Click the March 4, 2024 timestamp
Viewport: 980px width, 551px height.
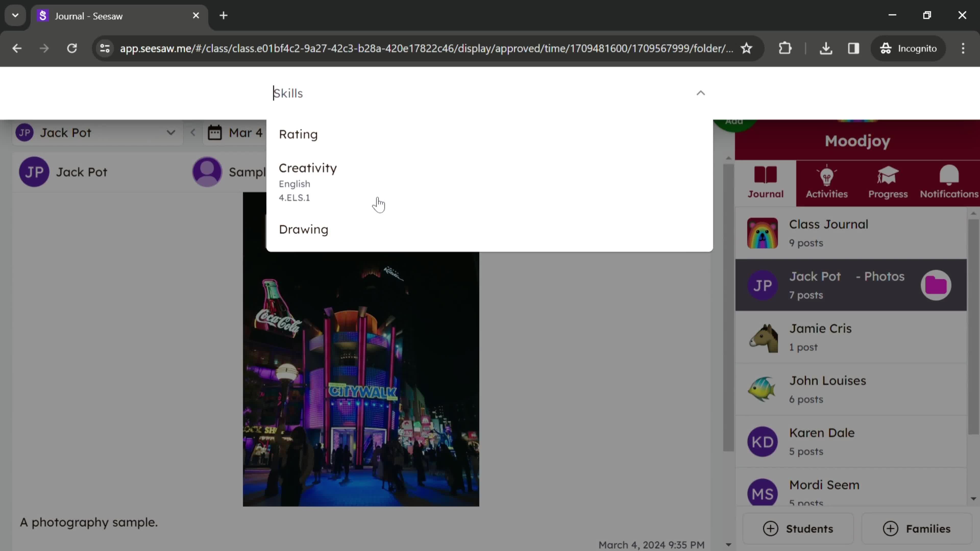[x=651, y=545]
